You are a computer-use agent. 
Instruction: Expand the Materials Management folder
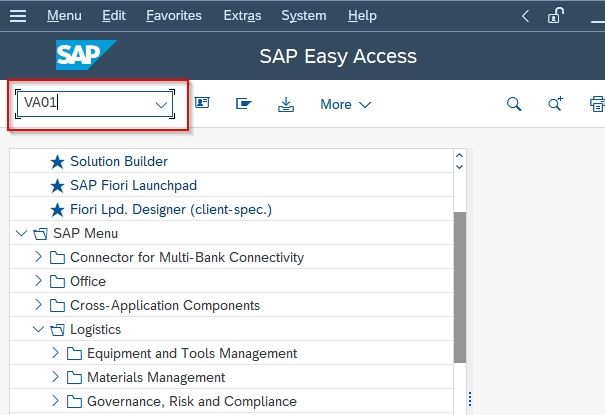tap(55, 377)
